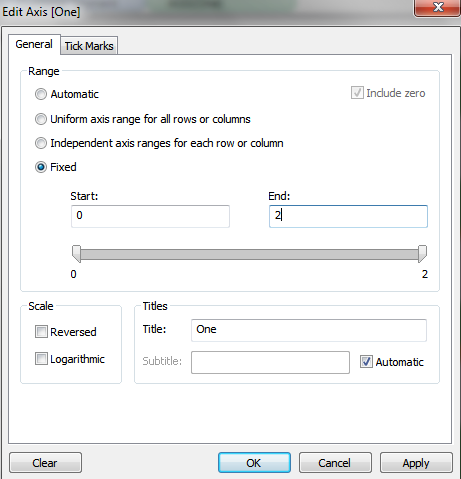Toggle the Include zero checkbox
The height and width of the screenshot is (479, 461).
pyautogui.click(x=357, y=93)
